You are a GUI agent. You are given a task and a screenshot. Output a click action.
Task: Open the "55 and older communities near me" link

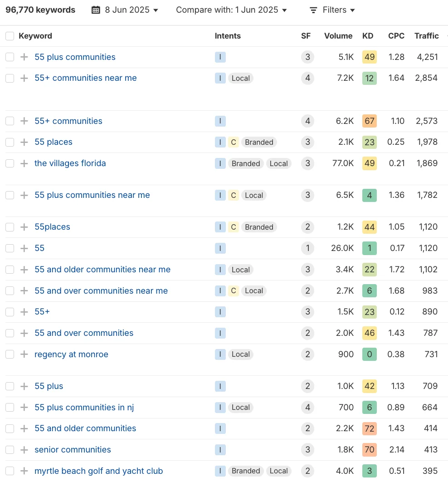[x=102, y=270]
